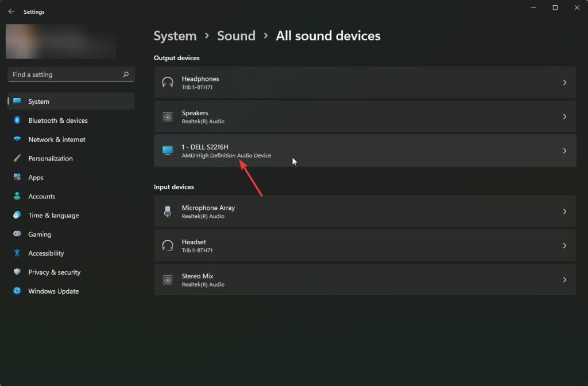The height and width of the screenshot is (386, 588).
Task: Click the Personalization brush icon
Action: (x=17, y=158)
